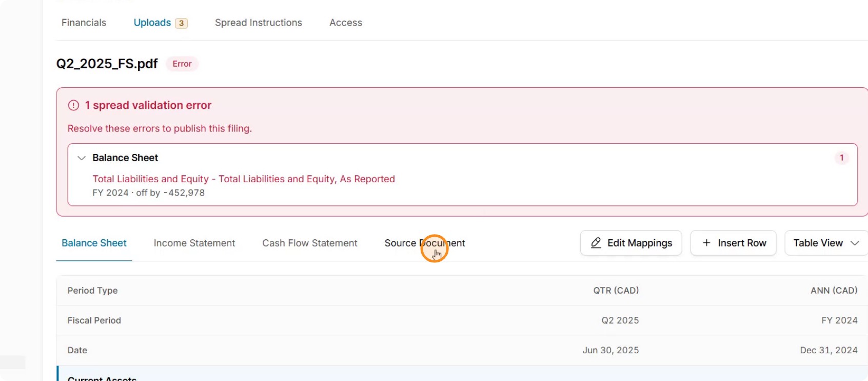Screen dimensions: 868x381
Task: Click the 'FY 2024 · off by -452,978' text
Action: [x=148, y=193]
